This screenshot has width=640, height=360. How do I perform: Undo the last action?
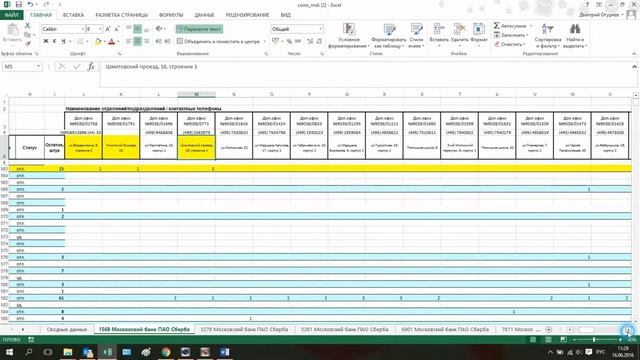[30, 4]
